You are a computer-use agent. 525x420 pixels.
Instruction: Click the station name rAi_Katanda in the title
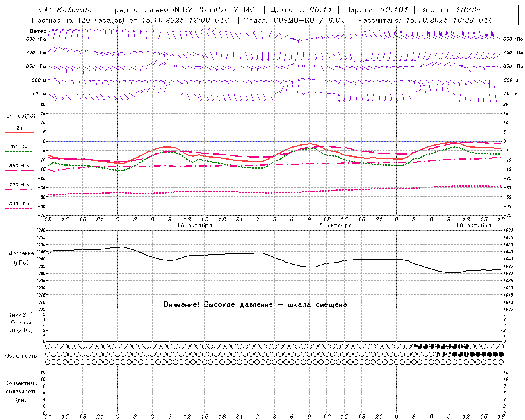[66, 10]
